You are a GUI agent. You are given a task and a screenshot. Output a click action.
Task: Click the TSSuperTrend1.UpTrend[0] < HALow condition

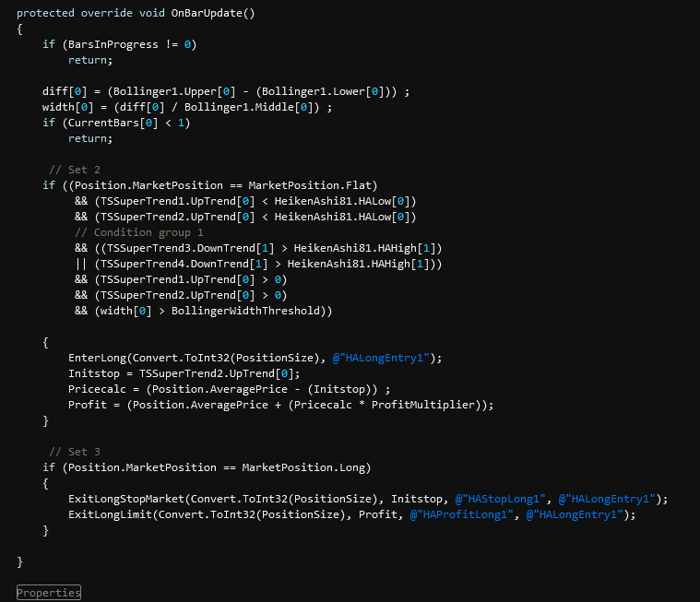[245, 201]
